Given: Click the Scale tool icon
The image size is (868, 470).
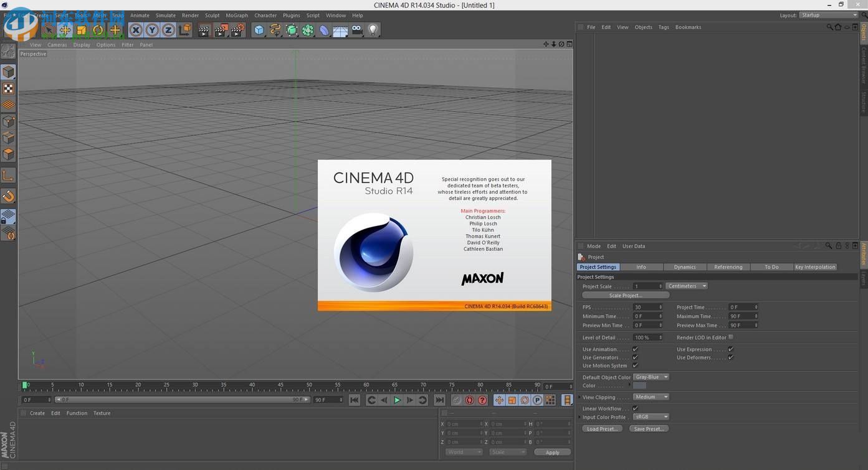Looking at the screenshot, I should coord(82,30).
